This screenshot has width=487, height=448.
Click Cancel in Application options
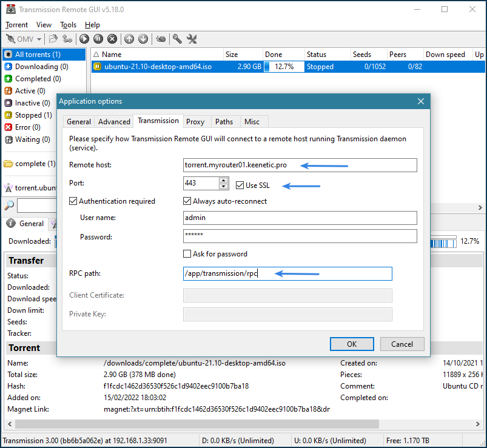tap(402, 344)
